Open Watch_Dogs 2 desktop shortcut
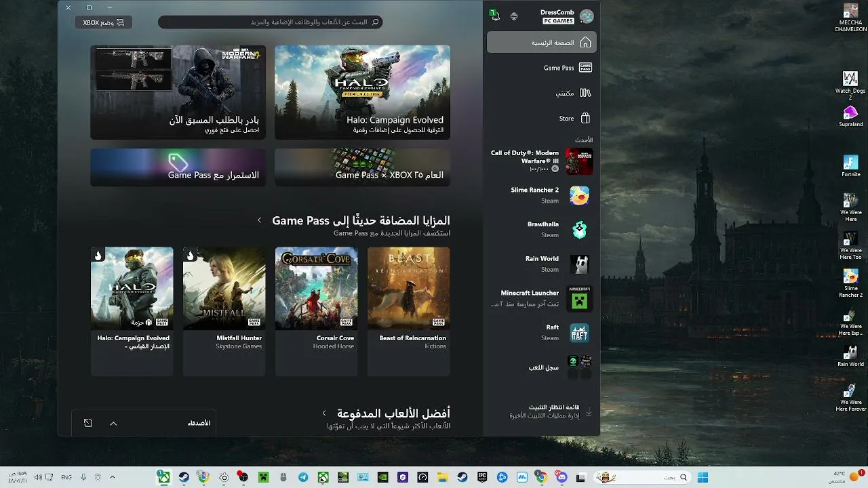868x488 pixels. pyautogui.click(x=850, y=85)
